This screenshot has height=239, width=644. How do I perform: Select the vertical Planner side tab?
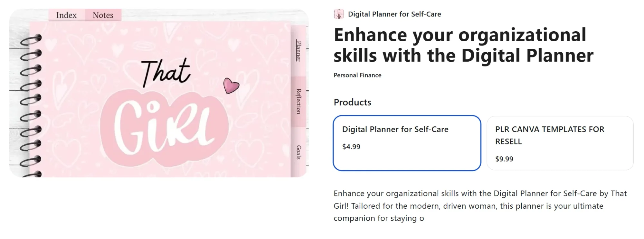point(298,51)
